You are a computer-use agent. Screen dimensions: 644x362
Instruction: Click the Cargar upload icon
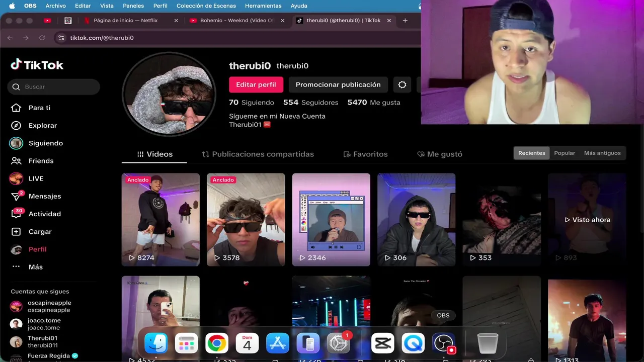(16, 232)
